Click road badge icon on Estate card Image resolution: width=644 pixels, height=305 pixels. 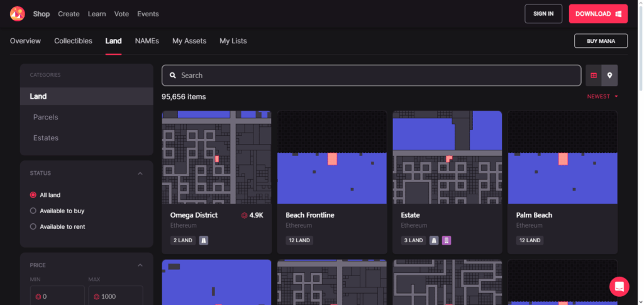(x=434, y=240)
